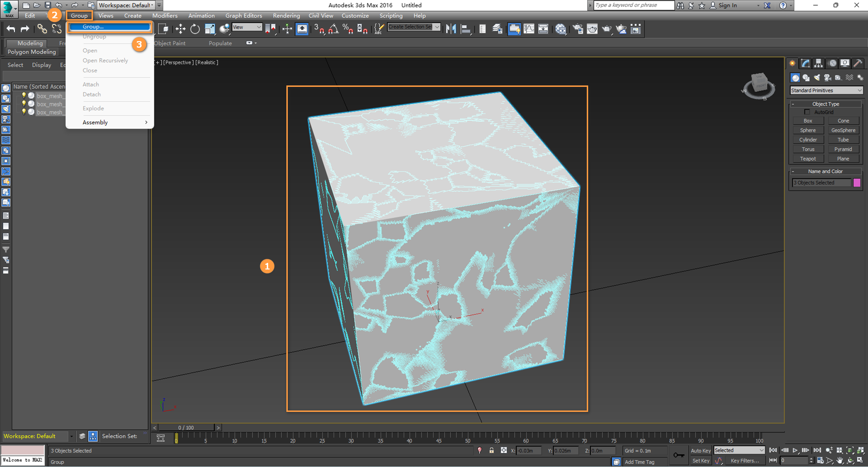Click the search keyword or phrase field
The height and width of the screenshot is (467, 868).
(x=633, y=5)
